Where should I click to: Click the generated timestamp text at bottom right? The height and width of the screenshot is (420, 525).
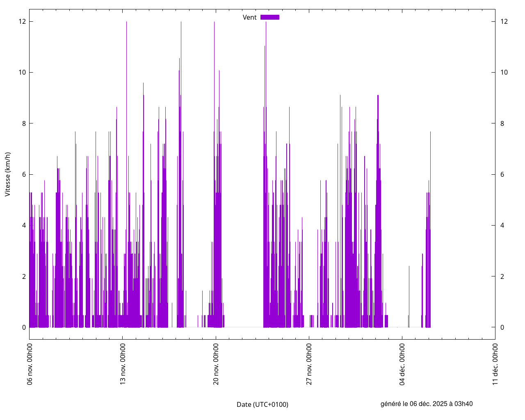427,404
